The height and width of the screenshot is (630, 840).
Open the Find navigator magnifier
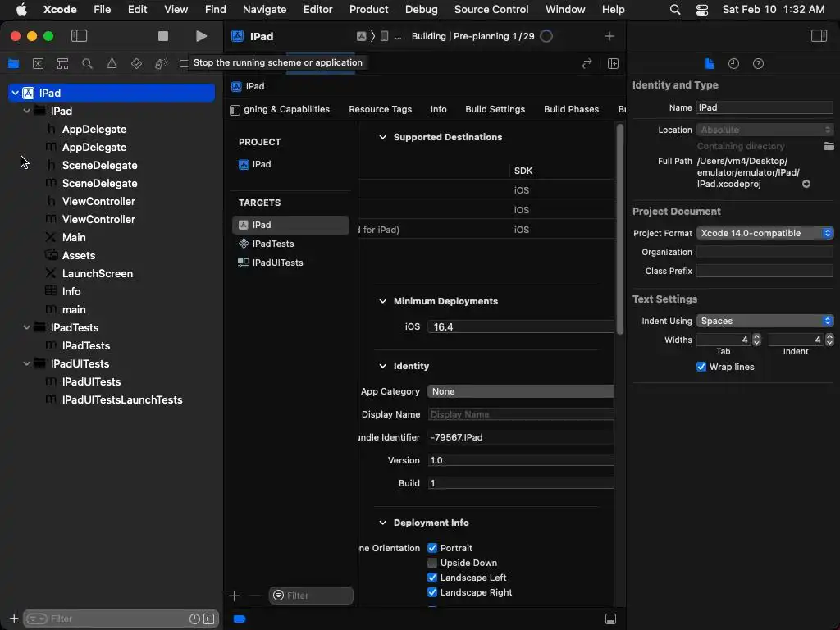pos(87,64)
